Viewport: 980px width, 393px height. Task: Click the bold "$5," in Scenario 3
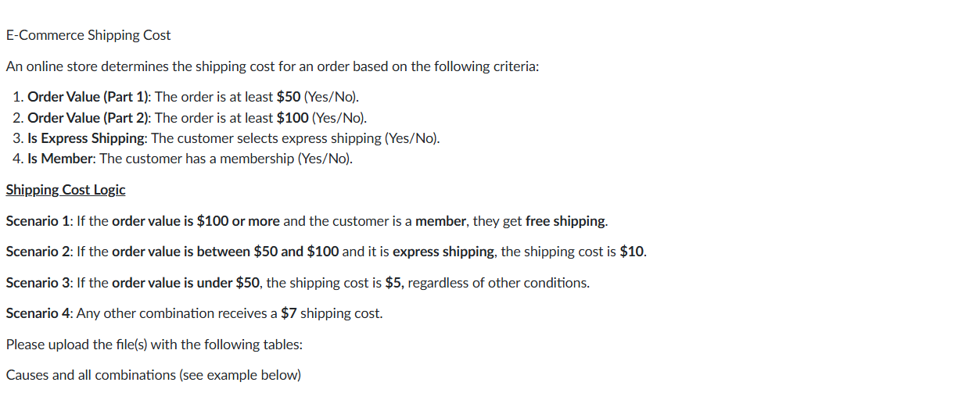[x=394, y=283]
